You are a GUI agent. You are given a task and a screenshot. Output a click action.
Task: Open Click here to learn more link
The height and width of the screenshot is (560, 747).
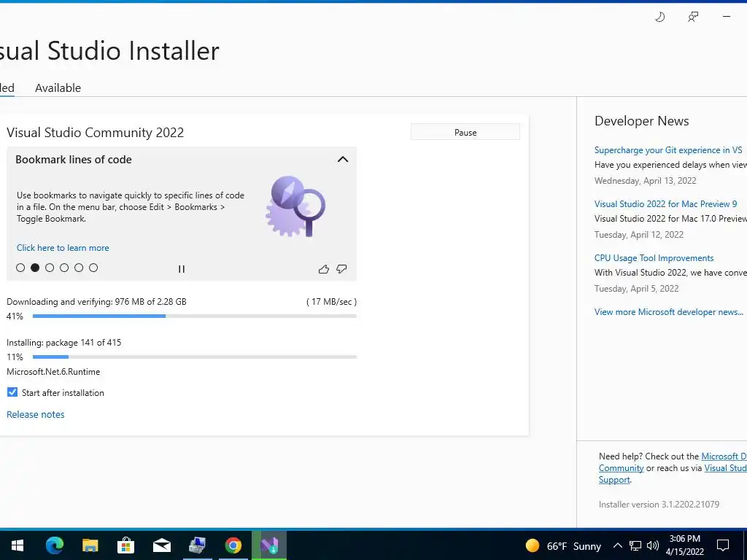[x=63, y=248]
